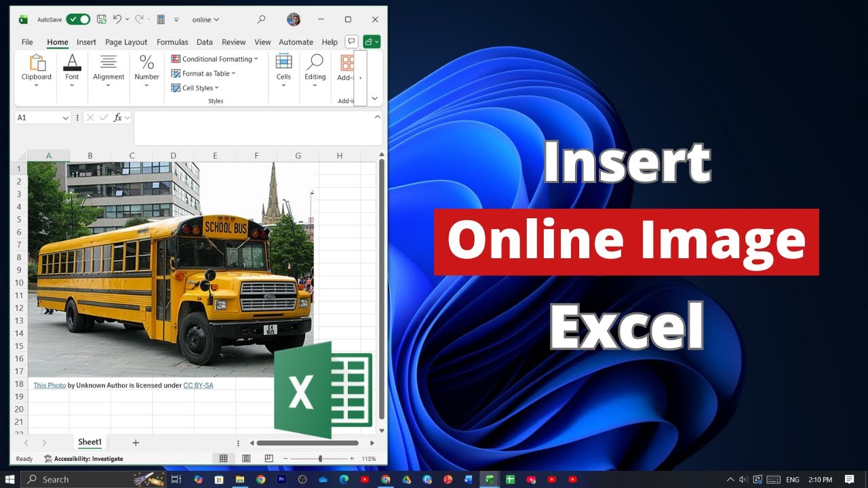868x488 pixels.
Task: Open Format as Table gallery
Action: click(203, 73)
